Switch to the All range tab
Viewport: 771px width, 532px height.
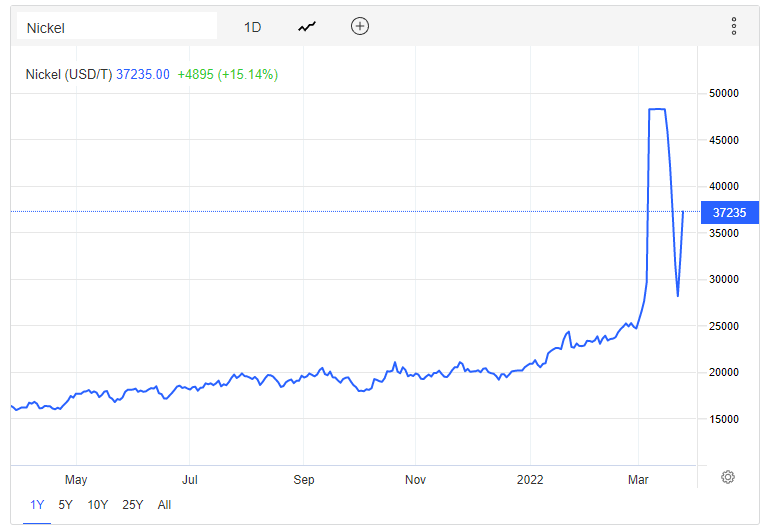click(x=164, y=505)
